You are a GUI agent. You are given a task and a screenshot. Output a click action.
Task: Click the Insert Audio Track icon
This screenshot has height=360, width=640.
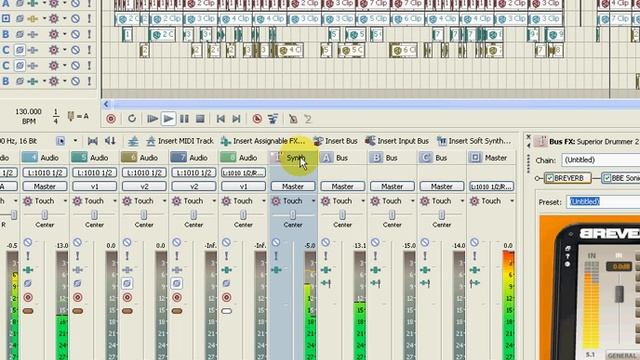pyautogui.click(x=133, y=141)
